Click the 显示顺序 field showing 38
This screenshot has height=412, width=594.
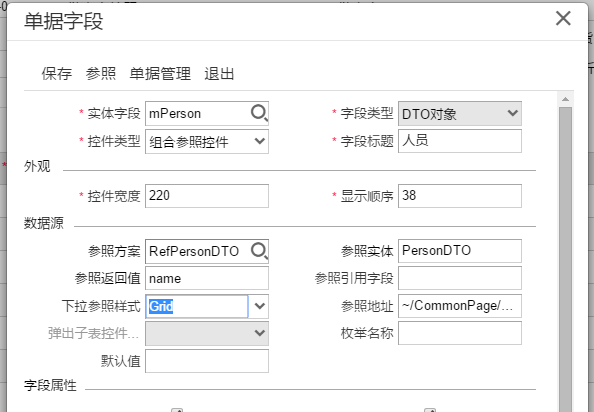pyautogui.click(x=460, y=196)
